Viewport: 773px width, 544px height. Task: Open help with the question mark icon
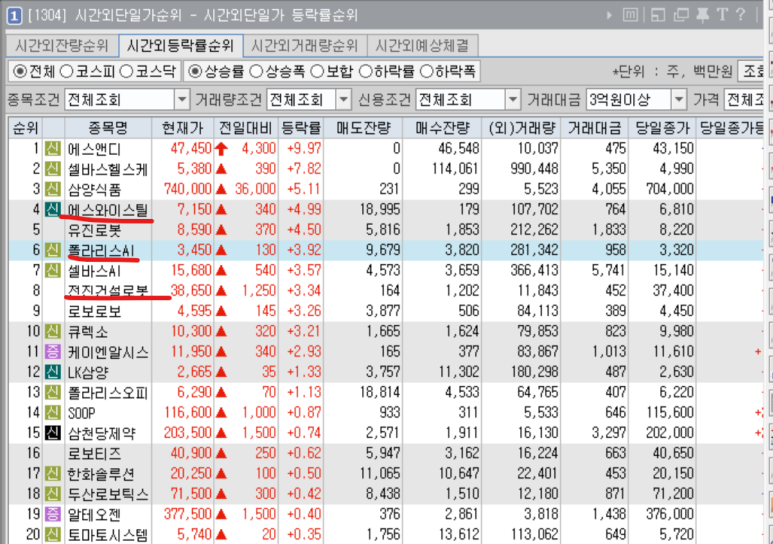(x=740, y=14)
